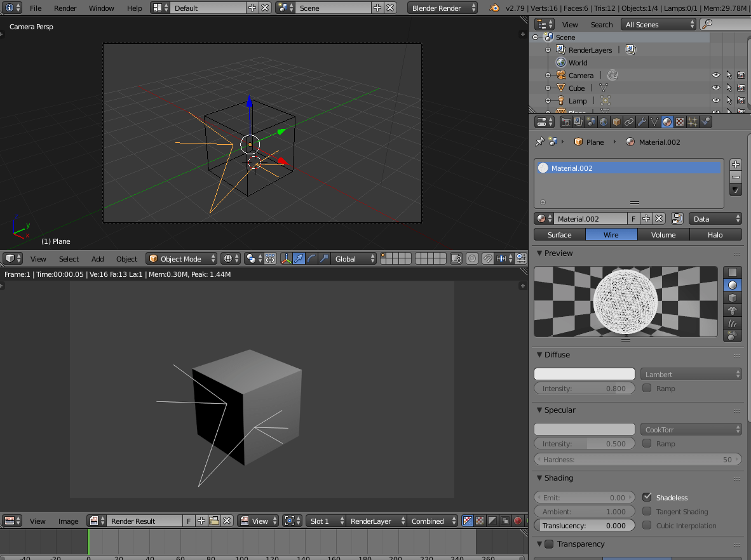Open the Diffuse shader Lambert dropdown
The image size is (751, 560).
(x=691, y=373)
